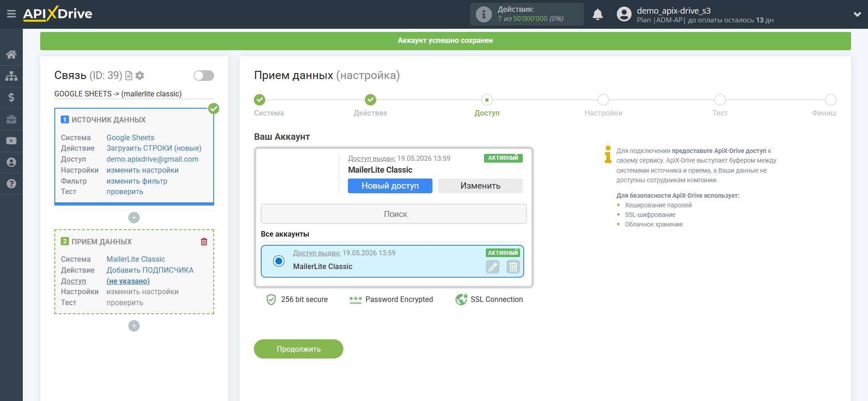The width and height of the screenshot is (868, 401).
Task: Open the help question sidebar icon
Action: coord(11,184)
